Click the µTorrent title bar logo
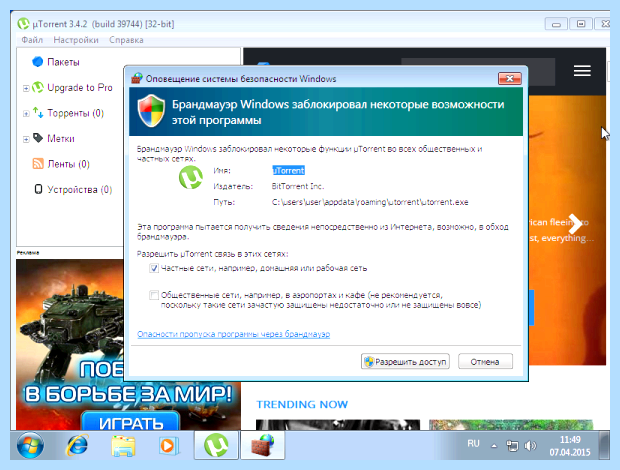 click(x=23, y=24)
